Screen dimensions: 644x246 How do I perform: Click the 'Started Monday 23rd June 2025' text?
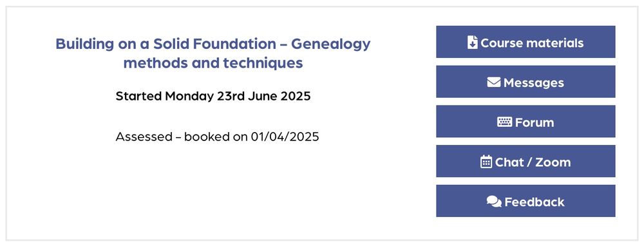click(x=213, y=96)
